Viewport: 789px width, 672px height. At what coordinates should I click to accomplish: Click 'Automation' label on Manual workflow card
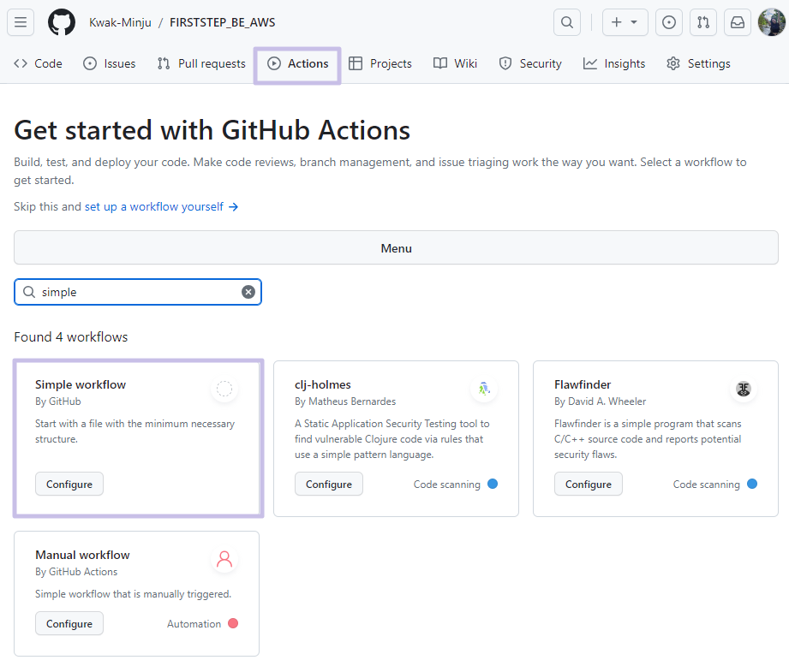tap(194, 624)
